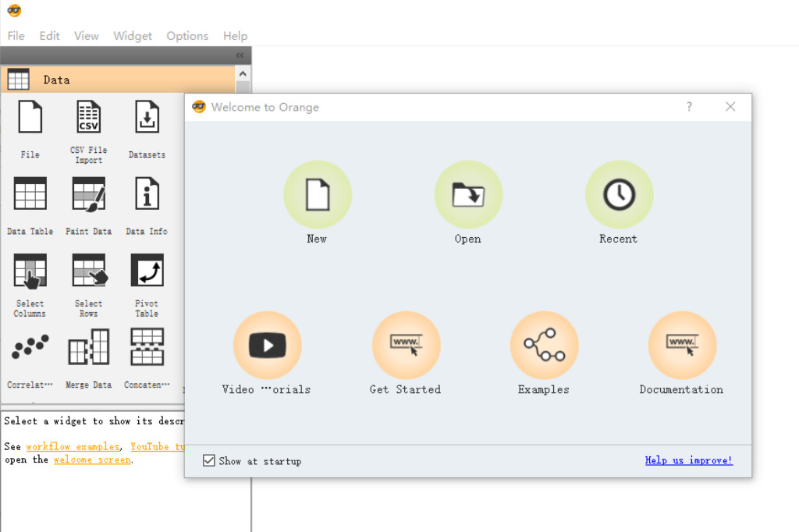Create a New workflow from welcome dialog

(x=318, y=195)
